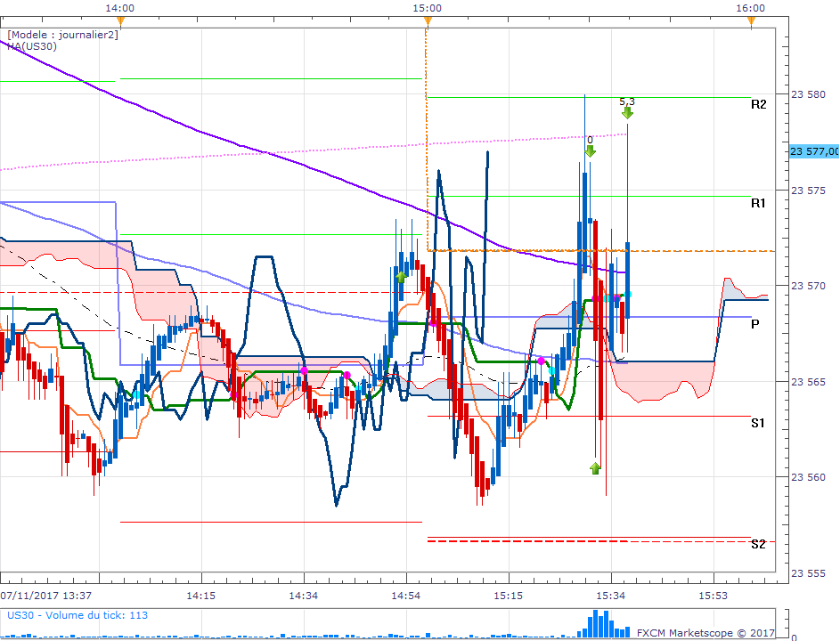The image size is (840, 641).
Task: Select the R1 pivot level label
Action: click(758, 203)
